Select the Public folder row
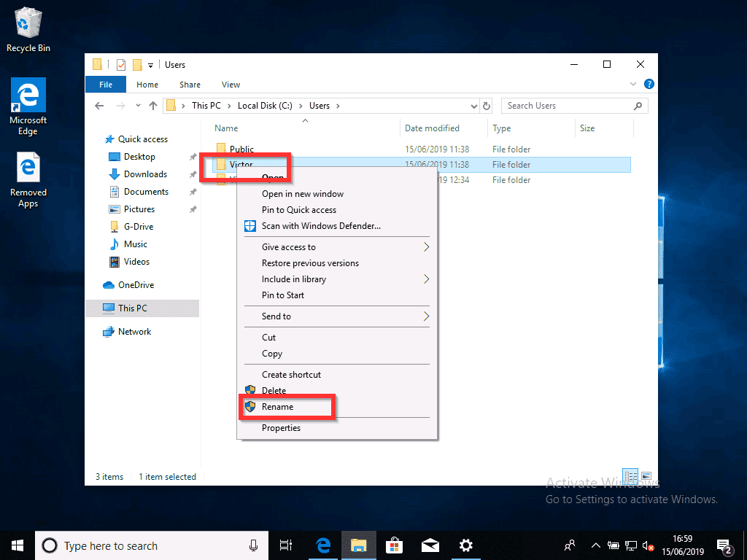 (422, 149)
